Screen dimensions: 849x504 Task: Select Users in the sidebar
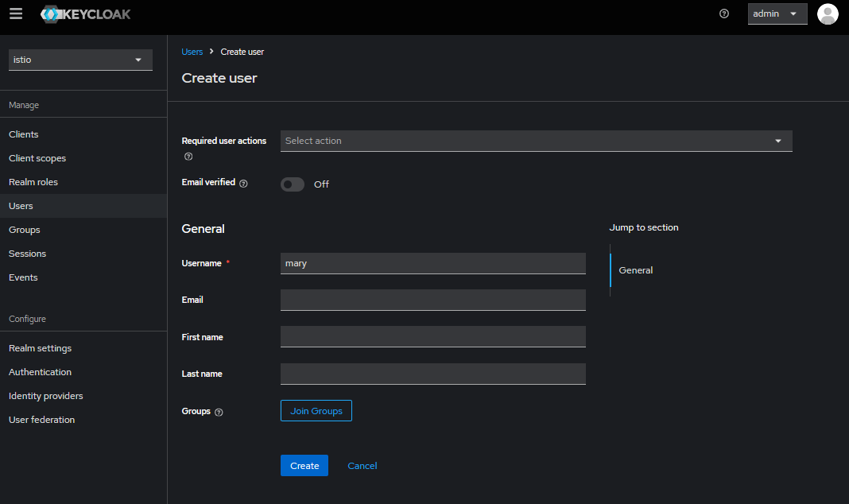pyautogui.click(x=83, y=206)
